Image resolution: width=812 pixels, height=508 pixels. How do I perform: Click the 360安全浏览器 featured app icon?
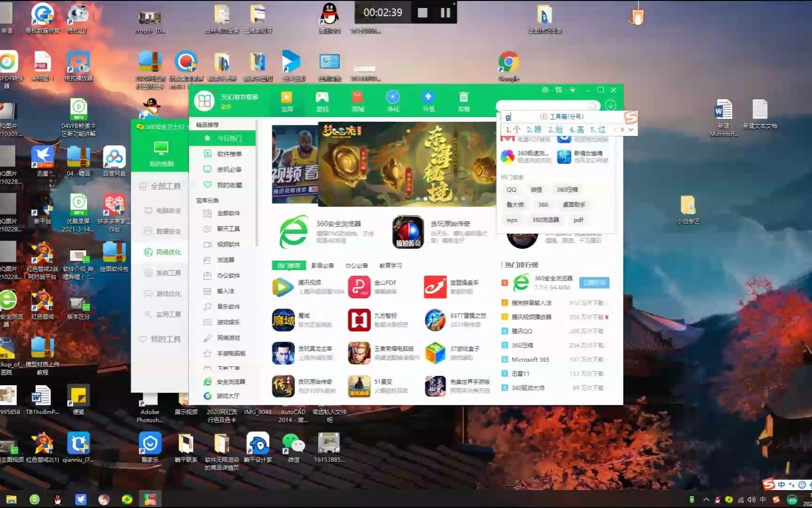point(294,232)
